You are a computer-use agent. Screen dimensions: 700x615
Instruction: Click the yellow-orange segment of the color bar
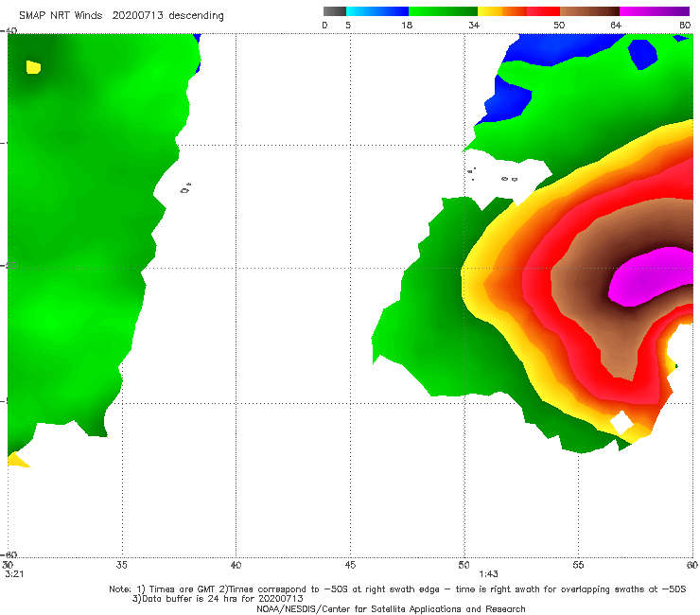(502, 11)
